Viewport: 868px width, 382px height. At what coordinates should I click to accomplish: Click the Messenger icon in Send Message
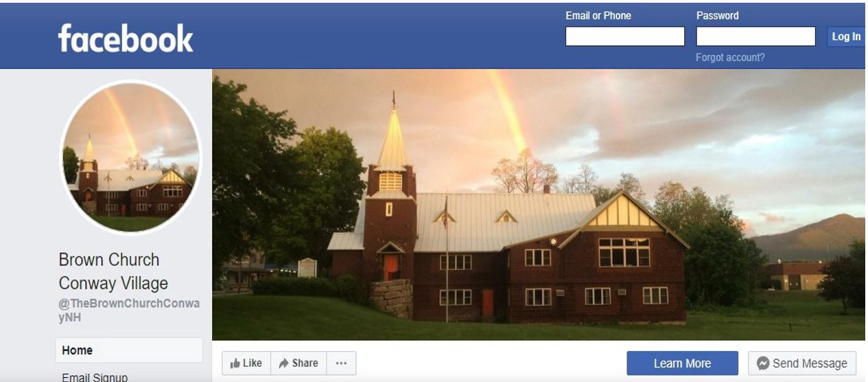(762, 363)
